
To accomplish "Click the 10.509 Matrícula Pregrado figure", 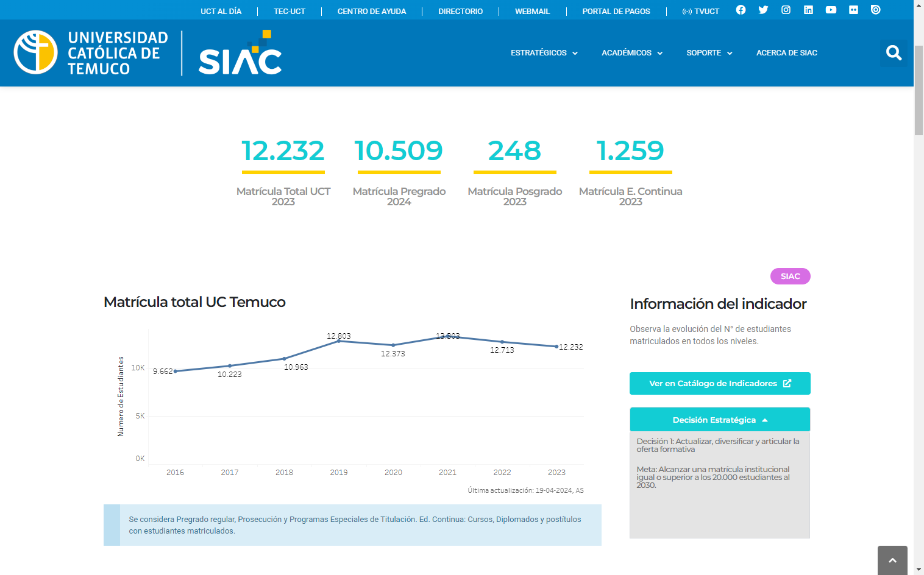I will [x=399, y=150].
